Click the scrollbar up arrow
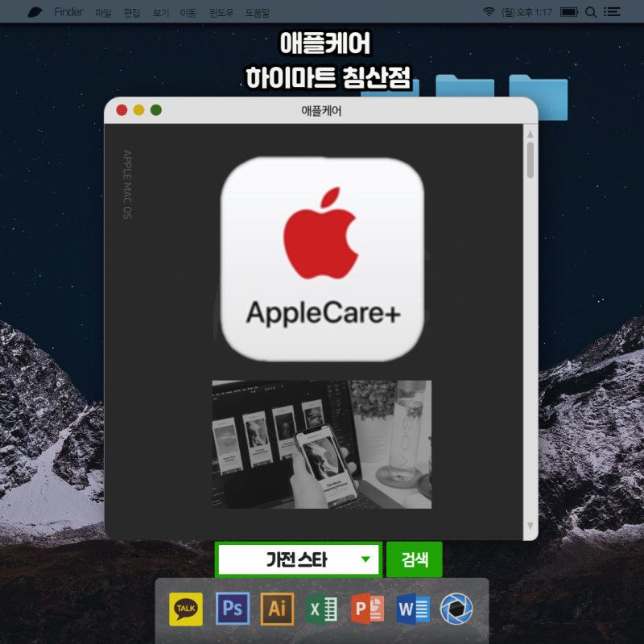This screenshot has height=644, width=644. point(530,134)
